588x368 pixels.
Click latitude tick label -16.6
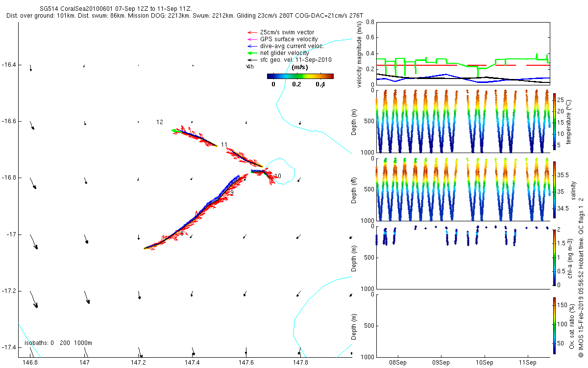pyautogui.click(x=9, y=121)
